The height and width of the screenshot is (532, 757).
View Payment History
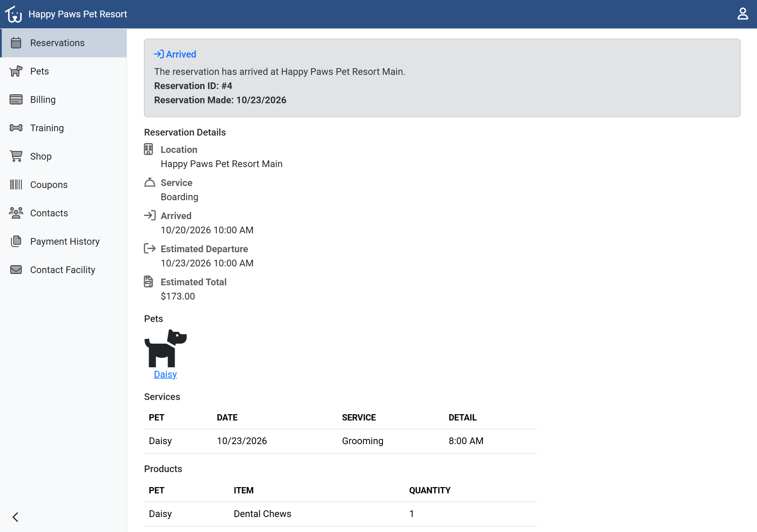click(x=64, y=242)
